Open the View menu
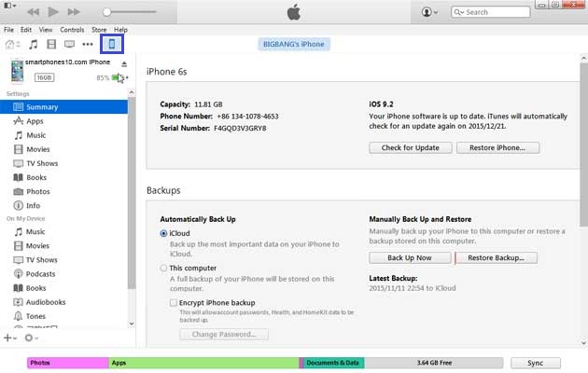 [x=46, y=30]
